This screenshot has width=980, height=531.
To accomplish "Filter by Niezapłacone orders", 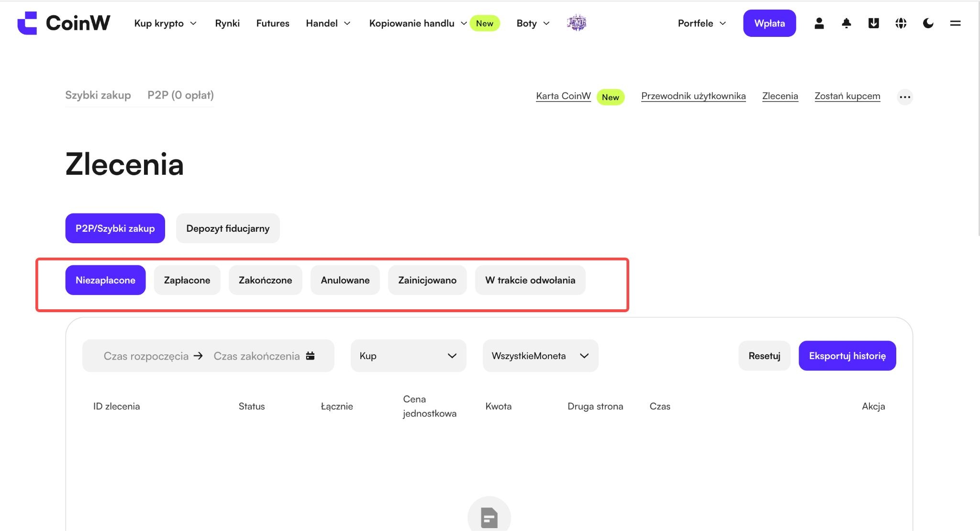I will pyautogui.click(x=105, y=280).
